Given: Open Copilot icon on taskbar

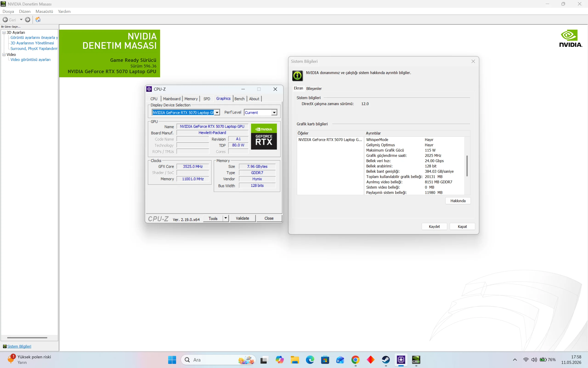Looking at the screenshot, I should [x=280, y=360].
